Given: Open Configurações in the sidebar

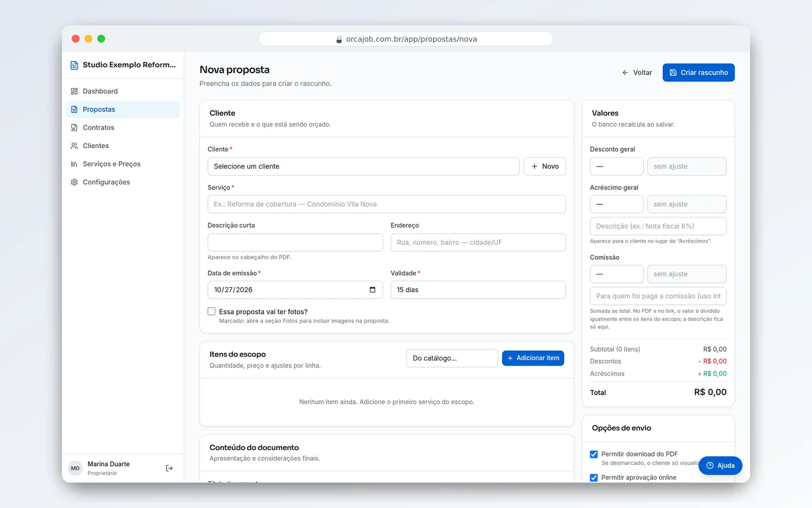Looking at the screenshot, I should coord(123,182).
